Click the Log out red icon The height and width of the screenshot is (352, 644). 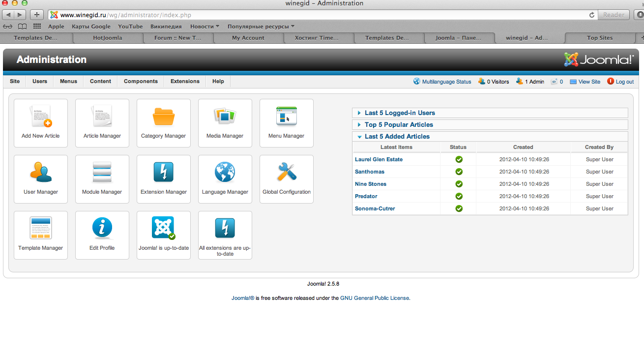click(x=611, y=82)
